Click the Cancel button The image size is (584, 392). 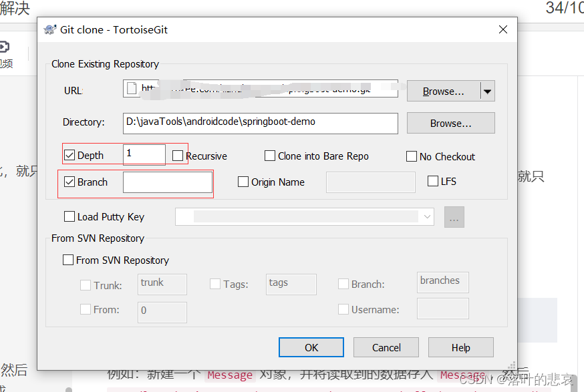coord(386,347)
